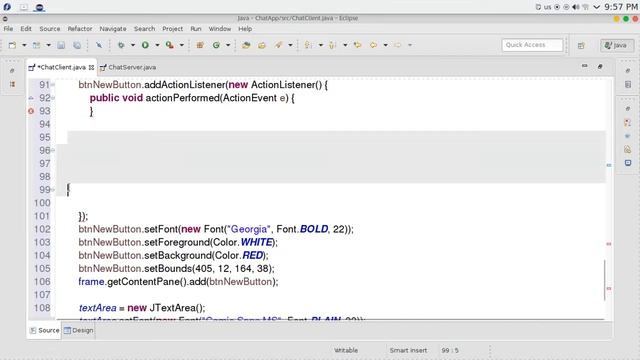The height and width of the screenshot is (360, 640).
Task: Open the Back history dropdown arrow
Action: (x=385, y=45)
